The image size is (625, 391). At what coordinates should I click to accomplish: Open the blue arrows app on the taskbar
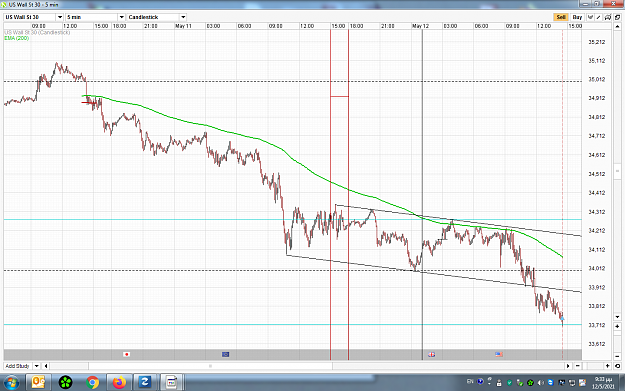(x=145, y=383)
